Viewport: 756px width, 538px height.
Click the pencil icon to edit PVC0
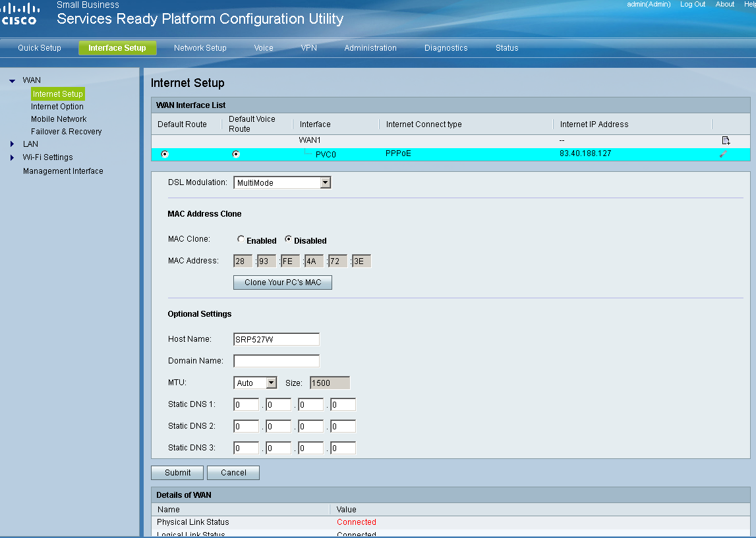[723, 153]
